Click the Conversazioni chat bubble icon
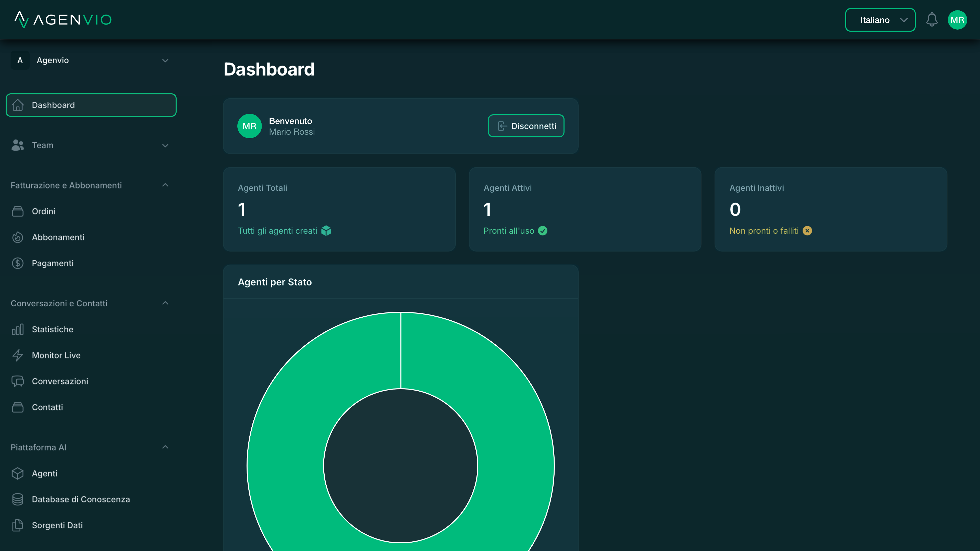980x551 pixels. tap(18, 381)
